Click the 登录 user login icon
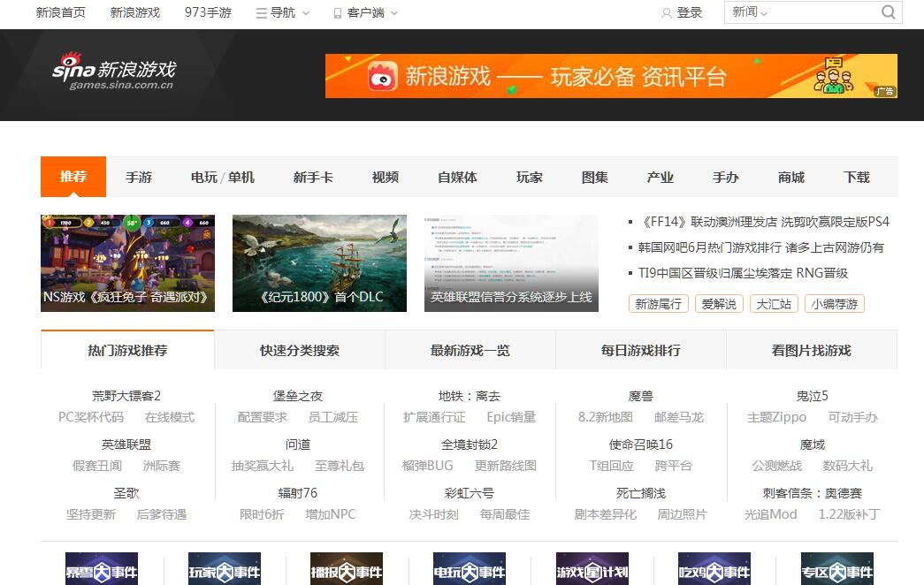Viewport: 924px width, 585px height. (x=667, y=13)
